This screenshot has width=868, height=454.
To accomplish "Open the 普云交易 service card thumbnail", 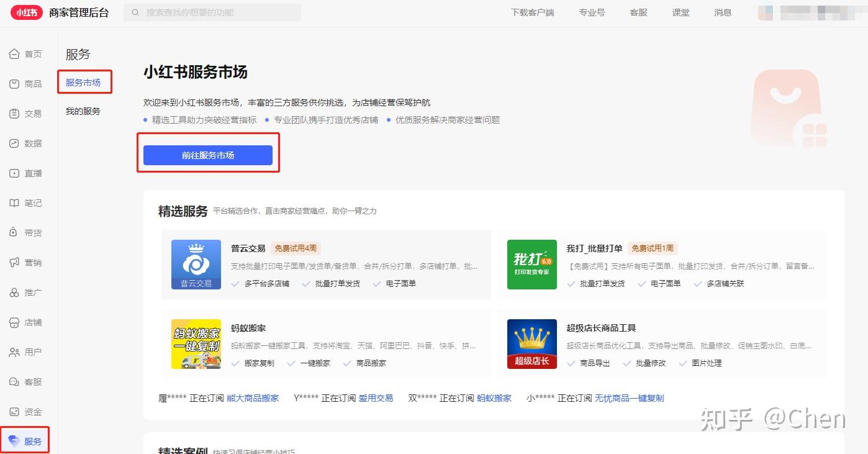I will coord(196,264).
